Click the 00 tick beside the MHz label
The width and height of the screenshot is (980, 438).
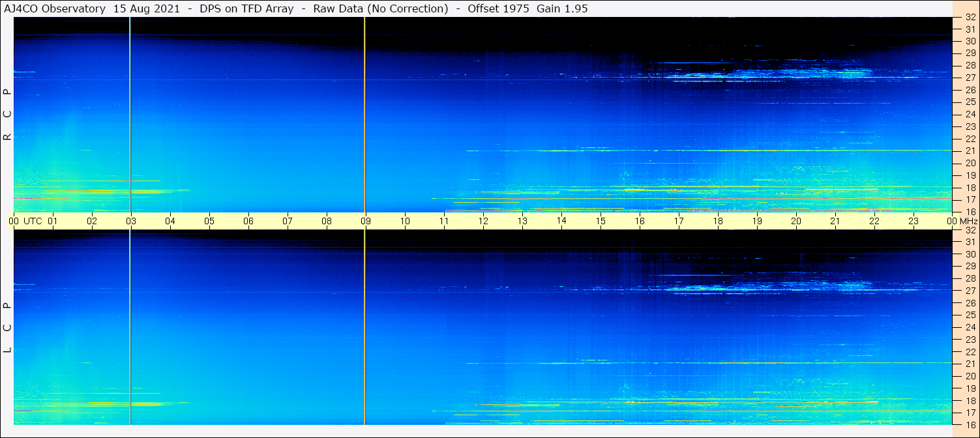952,221
